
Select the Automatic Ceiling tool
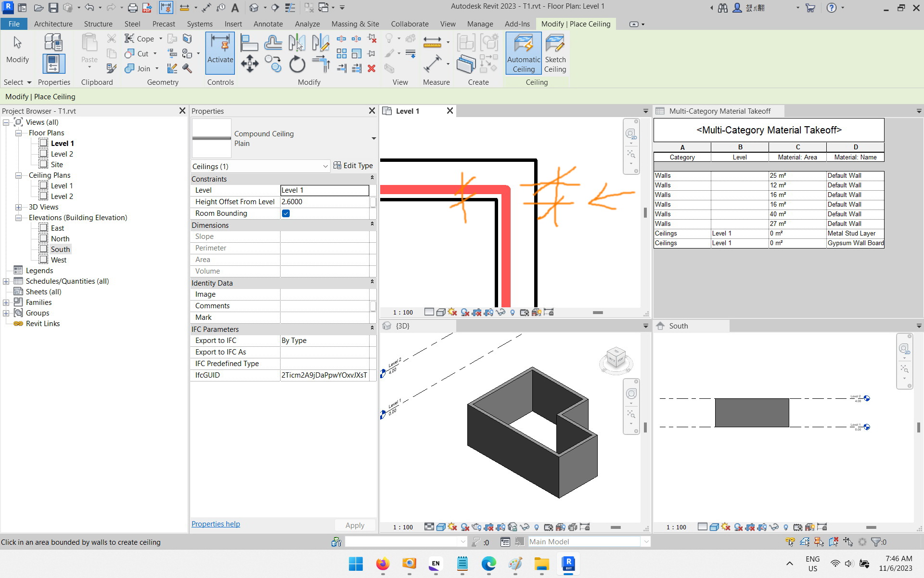coord(523,53)
